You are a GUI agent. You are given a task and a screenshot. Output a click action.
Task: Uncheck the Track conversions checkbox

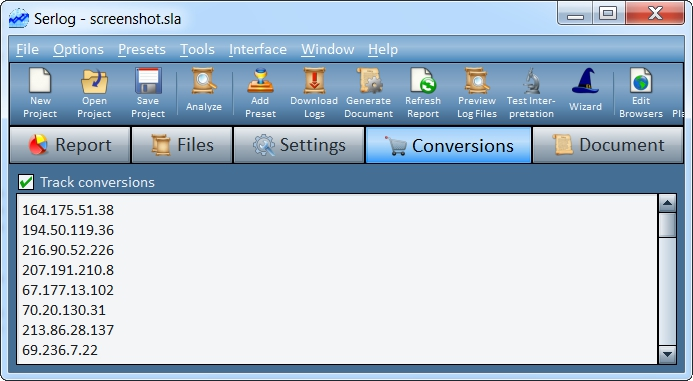pyautogui.click(x=26, y=182)
